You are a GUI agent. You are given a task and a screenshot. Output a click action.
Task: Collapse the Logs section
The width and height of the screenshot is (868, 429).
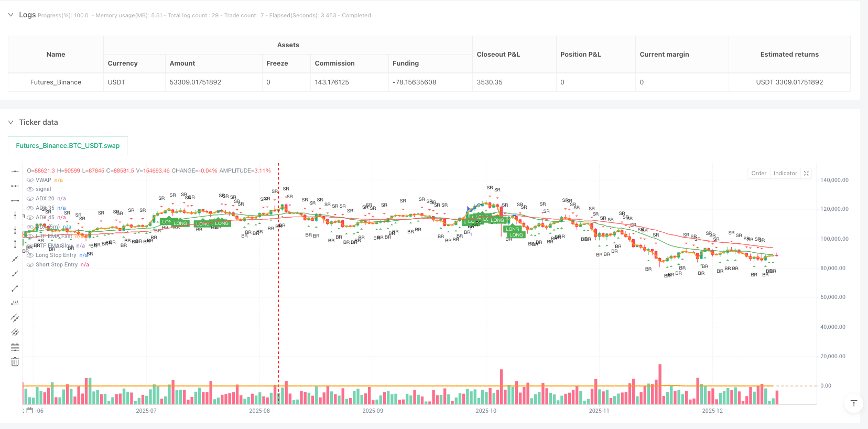pos(10,15)
